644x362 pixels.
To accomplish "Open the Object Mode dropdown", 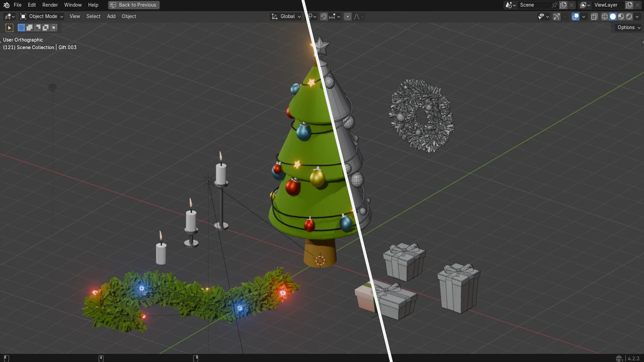I will point(42,16).
